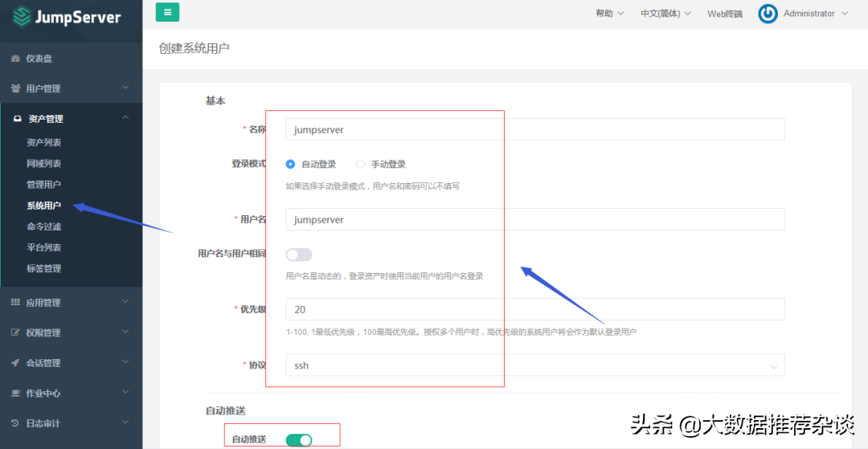Viewport: 868px width, 449px height.
Task: Click the 用户名 input field
Action: point(535,219)
